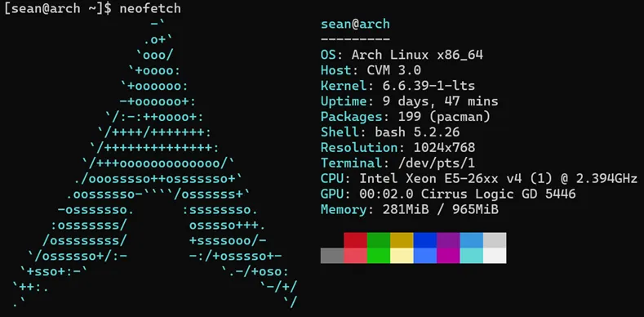Click the OS: Arch Linux x86_64 line

click(402, 55)
